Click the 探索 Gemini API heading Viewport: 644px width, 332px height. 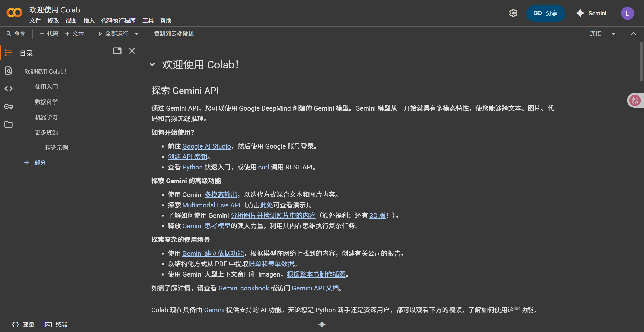[x=185, y=91]
